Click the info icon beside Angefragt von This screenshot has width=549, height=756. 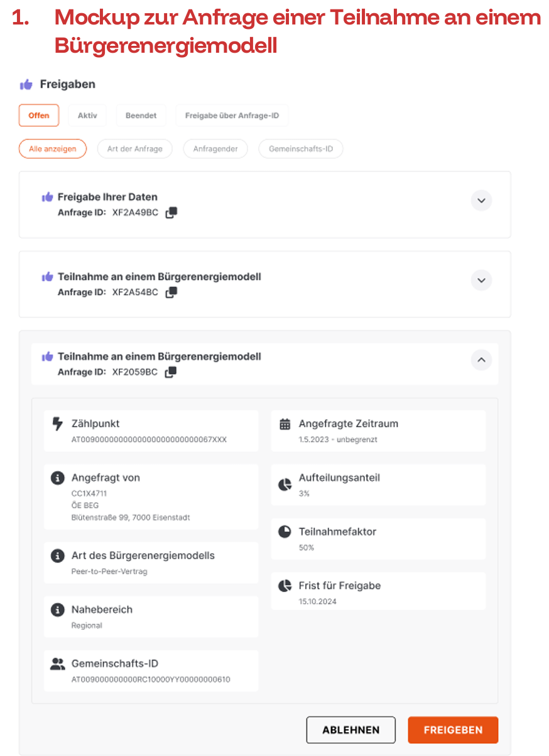click(57, 478)
